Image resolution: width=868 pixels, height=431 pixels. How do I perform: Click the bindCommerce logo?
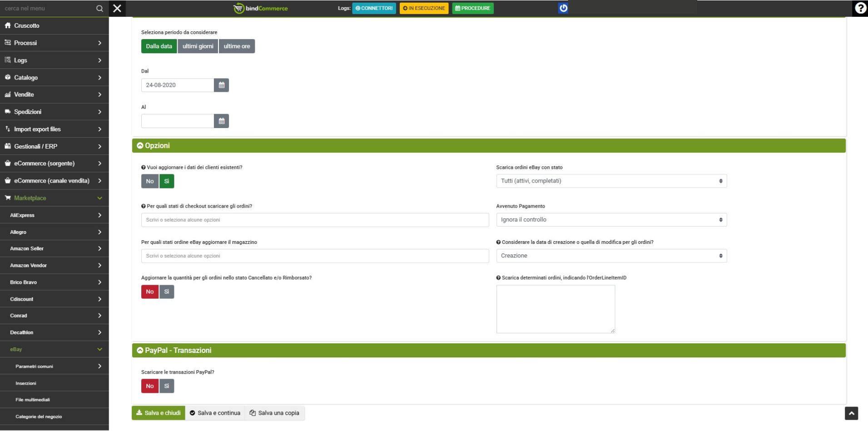click(261, 8)
